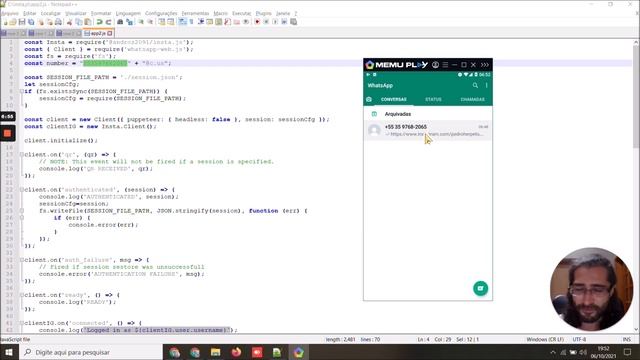Click the orange stop recording button
640x360 pixels.
click(7, 133)
